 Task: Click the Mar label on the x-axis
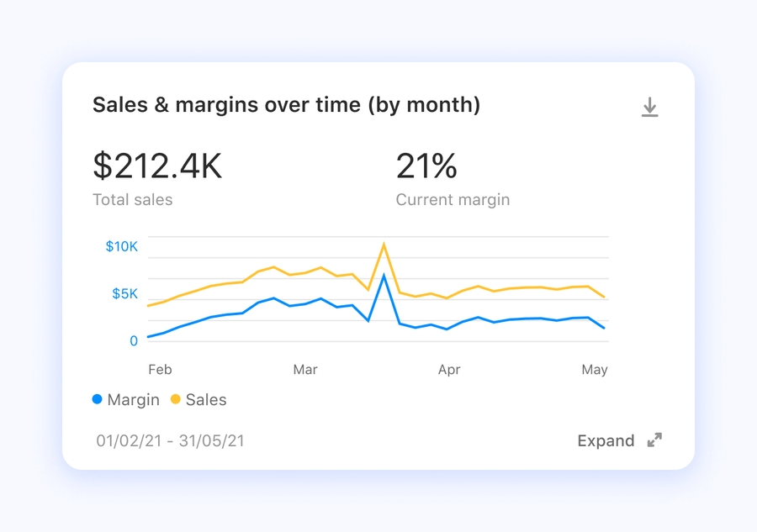pyautogui.click(x=305, y=370)
